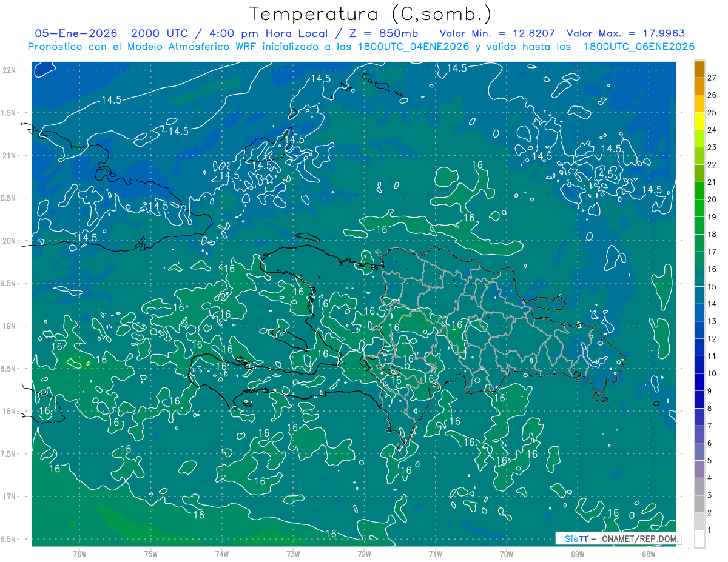Click the color scale label "4"

point(709,478)
